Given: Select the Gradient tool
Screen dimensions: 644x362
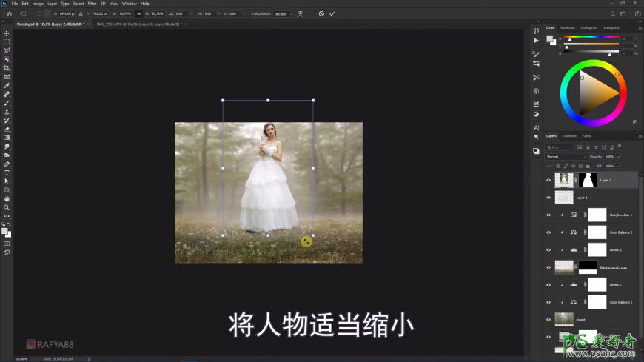Looking at the screenshot, I should (7, 138).
